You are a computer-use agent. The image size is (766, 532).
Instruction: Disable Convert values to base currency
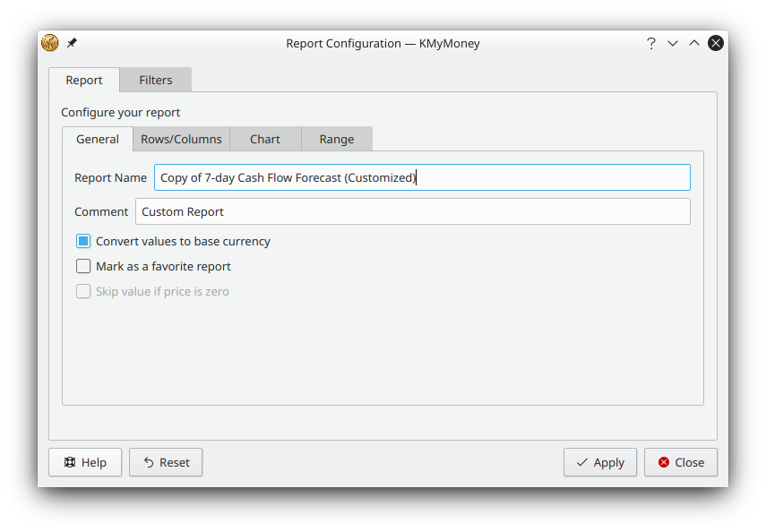click(83, 241)
